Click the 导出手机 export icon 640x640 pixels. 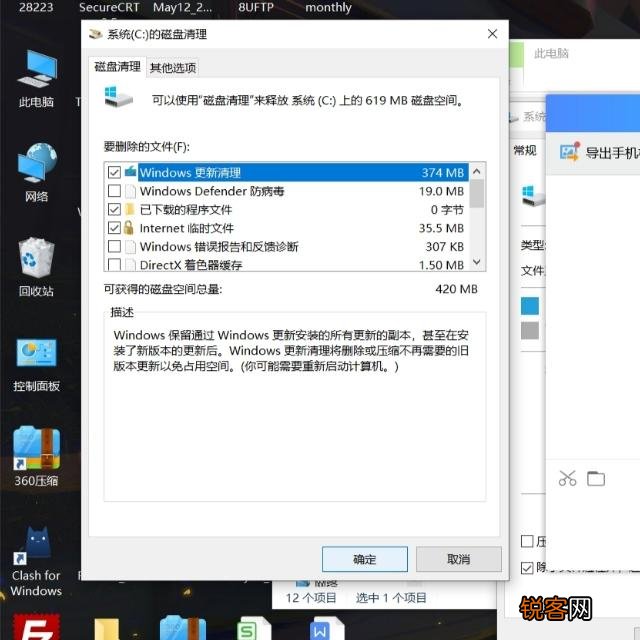point(570,152)
